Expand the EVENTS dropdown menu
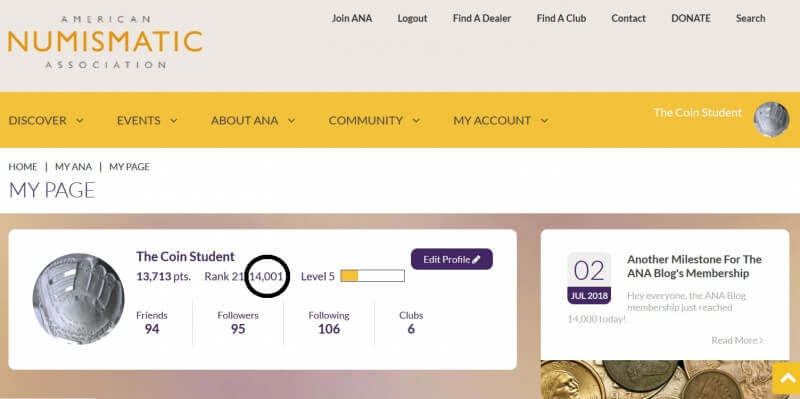This screenshot has width=800, height=399. (x=147, y=121)
